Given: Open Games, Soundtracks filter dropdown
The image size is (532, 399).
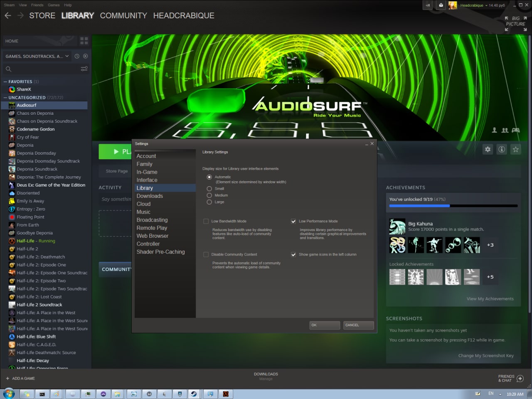Looking at the screenshot, I should (x=37, y=56).
